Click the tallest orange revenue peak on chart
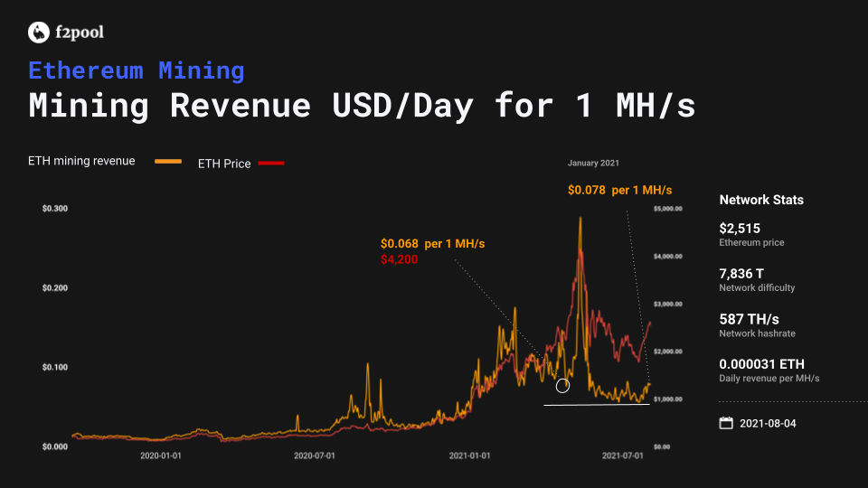This screenshot has width=868, height=488. [580, 218]
